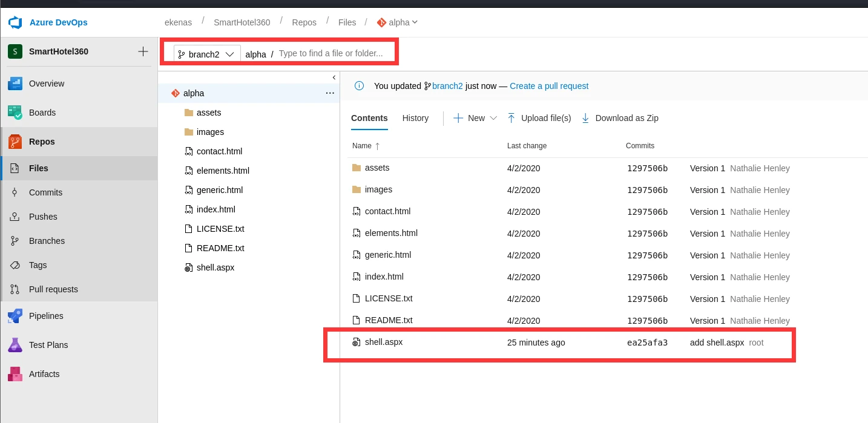Open more options ellipsis for alpha
This screenshot has height=423, width=868.
click(330, 93)
